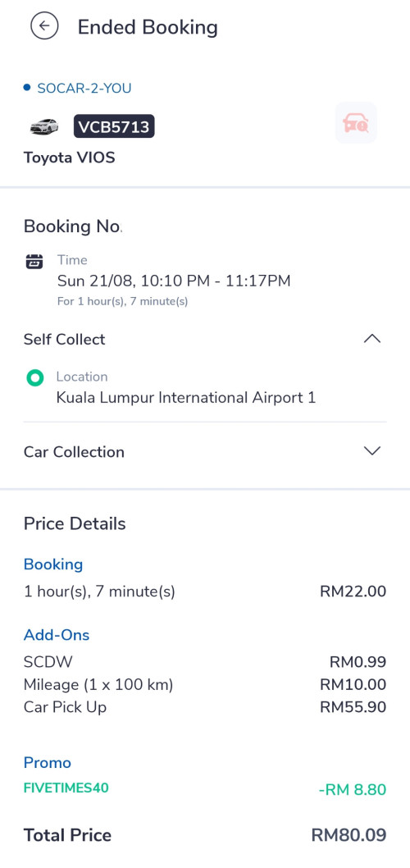Image resolution: width=410 pixels, height=868 pixels.
Task: Collapse the Self Collect section
Action: point(371,339)
